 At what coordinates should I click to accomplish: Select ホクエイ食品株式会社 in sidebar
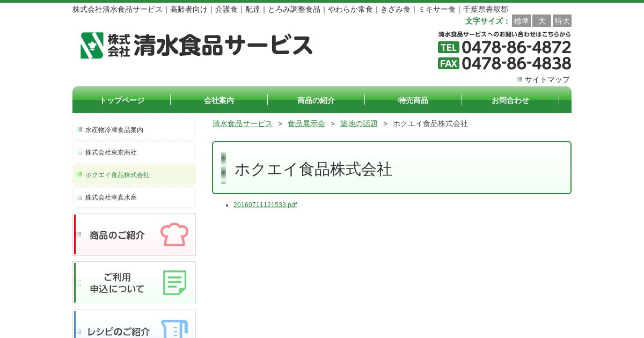[x=134, y=175]
